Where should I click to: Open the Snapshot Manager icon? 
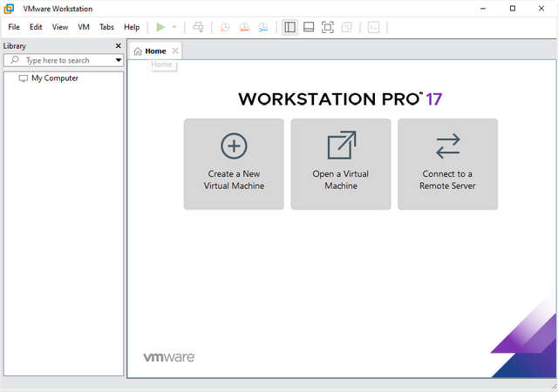coord(262,27)
